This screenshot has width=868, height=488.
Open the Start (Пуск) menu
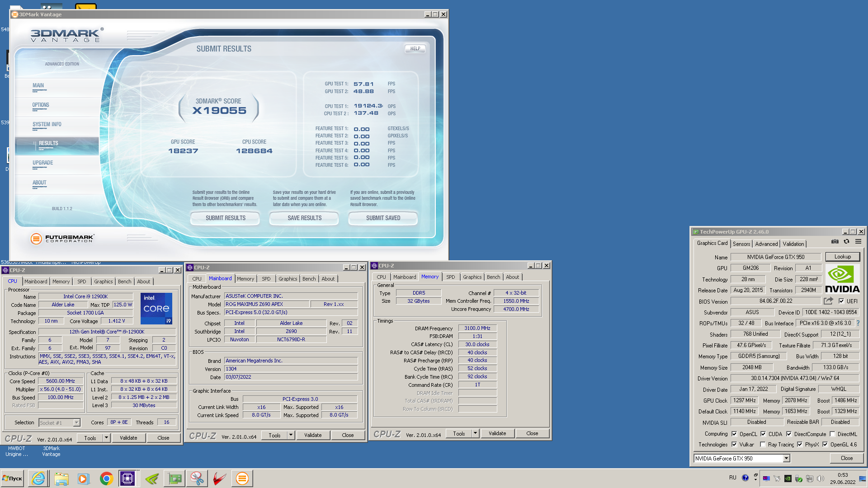pyautogui.click(x=13, y=479)
